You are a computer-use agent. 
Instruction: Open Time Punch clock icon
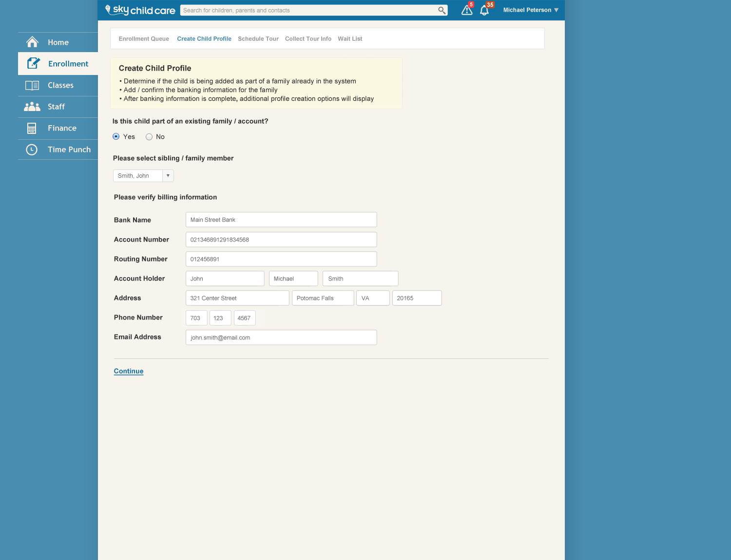[x=32, y=149]
